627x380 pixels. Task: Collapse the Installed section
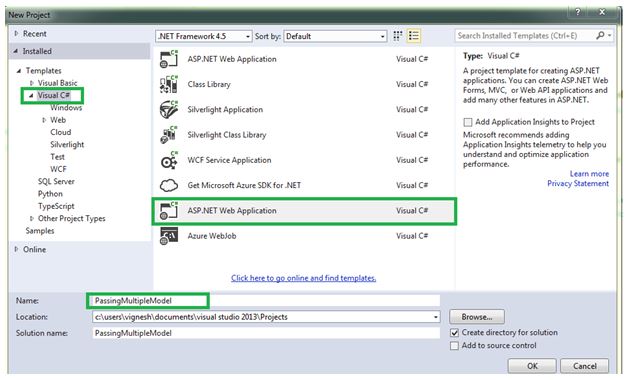click(x=16, y=51)
